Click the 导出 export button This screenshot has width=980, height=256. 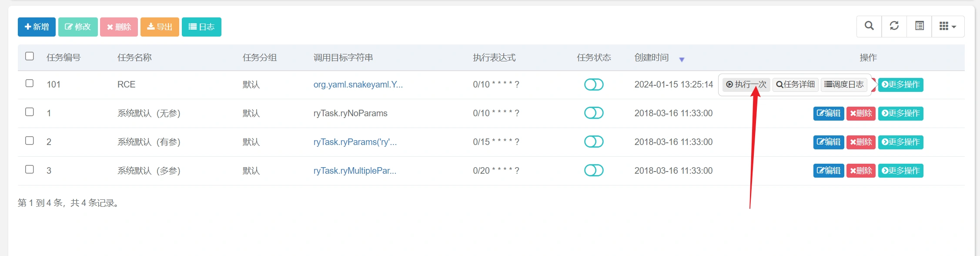click(x=160, y=27)
